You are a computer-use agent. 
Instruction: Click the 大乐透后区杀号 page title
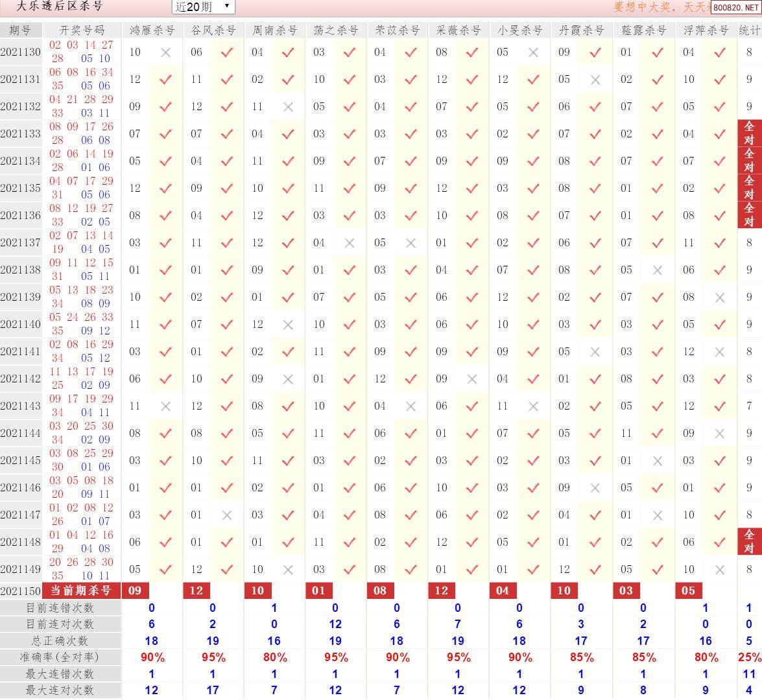coord(59,6)
